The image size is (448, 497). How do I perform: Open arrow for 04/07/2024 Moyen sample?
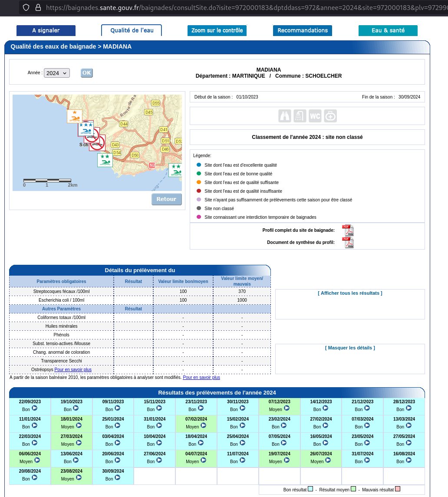point(204,460)
